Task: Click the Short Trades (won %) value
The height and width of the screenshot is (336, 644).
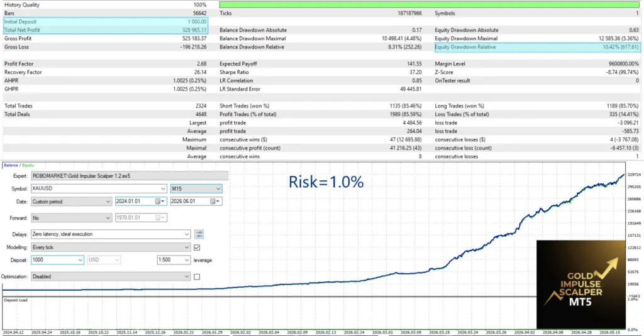Action: (406, 106)
